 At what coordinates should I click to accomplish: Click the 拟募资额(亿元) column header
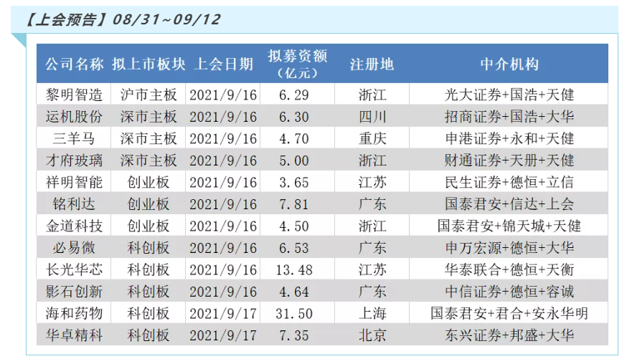298,64
